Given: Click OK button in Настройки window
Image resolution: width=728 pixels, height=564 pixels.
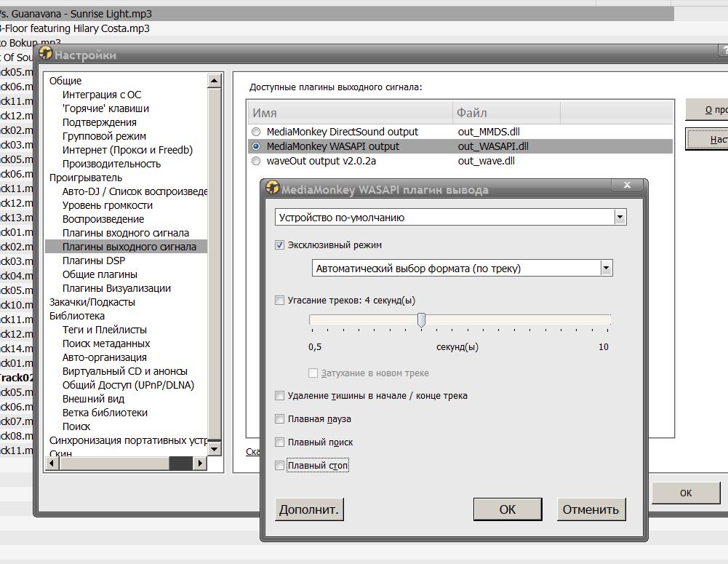Looking at the screenshot, I should click(x=686, y=493).
